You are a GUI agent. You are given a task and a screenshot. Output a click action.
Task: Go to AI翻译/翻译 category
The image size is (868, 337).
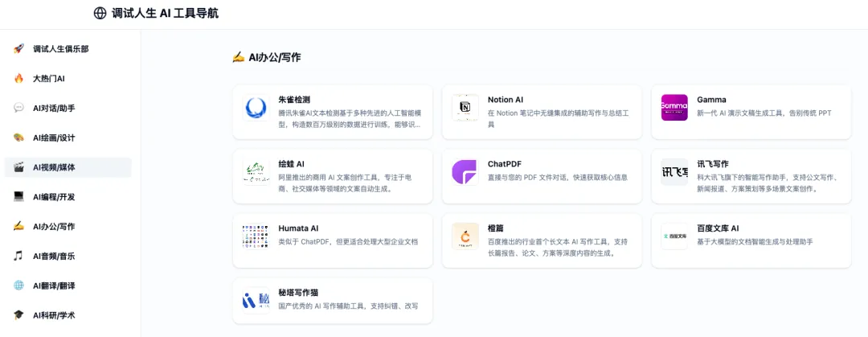[x=68, y=286]
